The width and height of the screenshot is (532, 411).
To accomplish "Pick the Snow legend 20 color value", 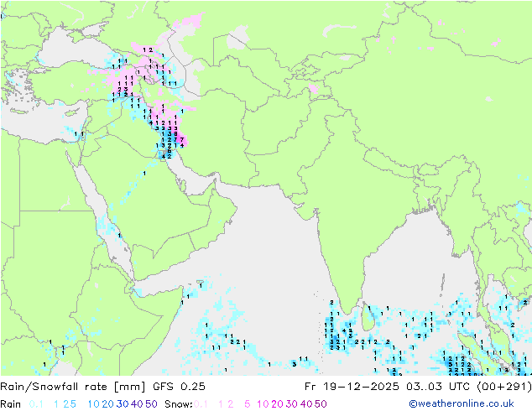I will pyautogui.click(x=277, y=404).
